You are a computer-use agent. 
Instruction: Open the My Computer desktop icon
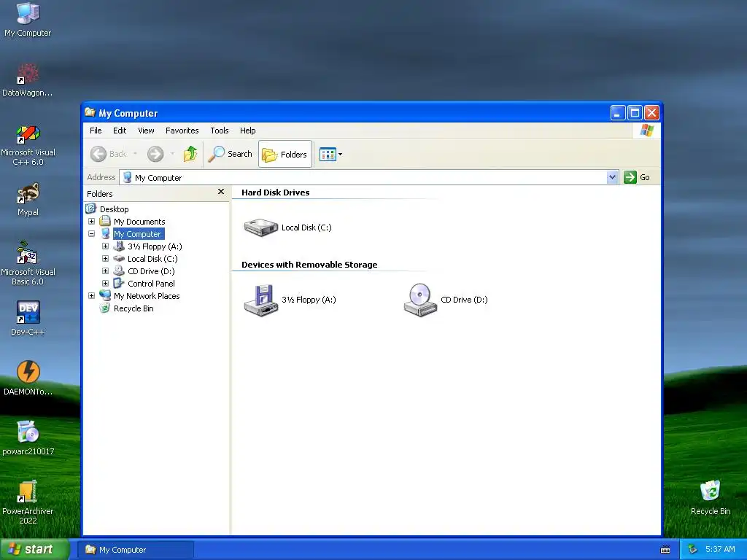tap(28, 20)
